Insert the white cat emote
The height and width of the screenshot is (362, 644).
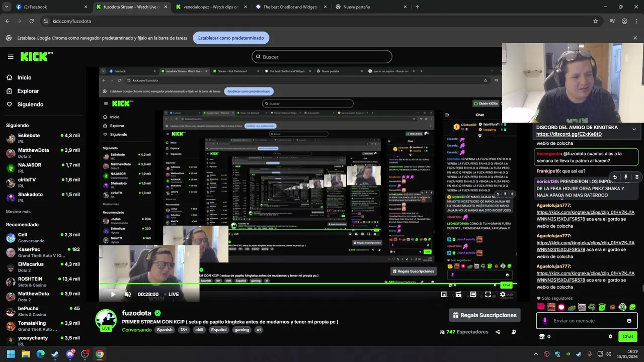pyautogui.click(x=582, y=307)
